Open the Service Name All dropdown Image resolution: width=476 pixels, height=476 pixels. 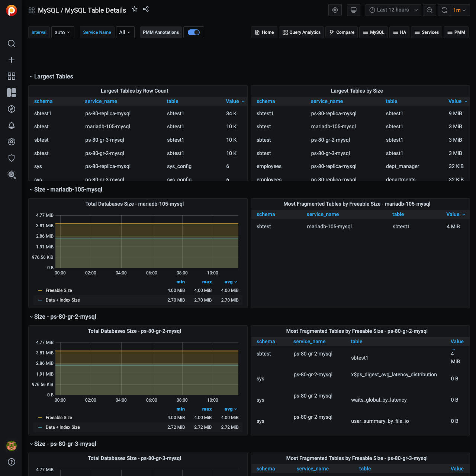coord(125,32)
